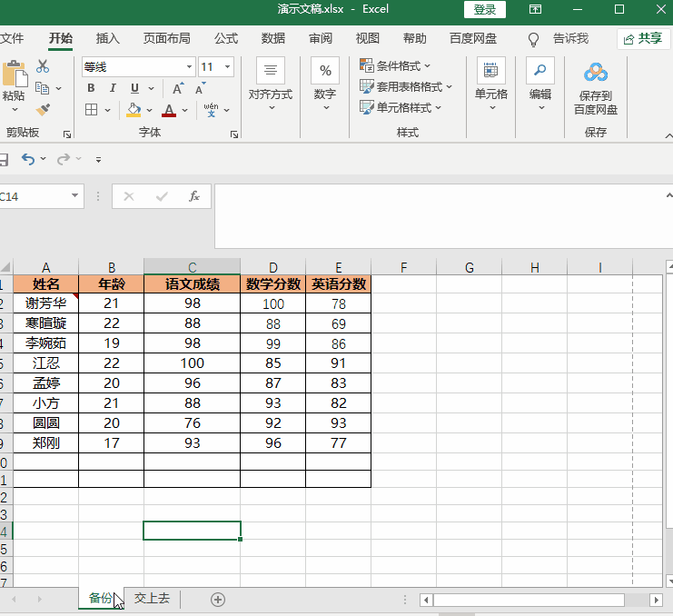Screen dimensions: 673x616
Task: Click the Cut scissors icon
Action: click(43, 66)
